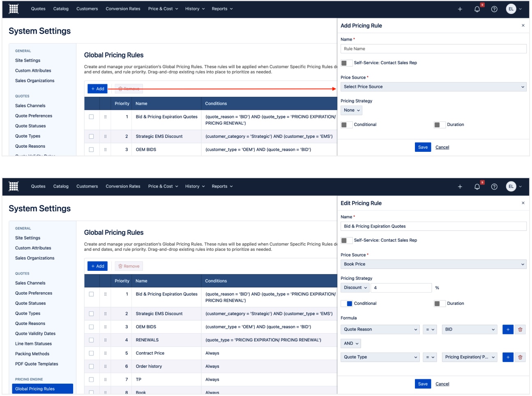Click the empty Rule Name input field

[433, 49]
